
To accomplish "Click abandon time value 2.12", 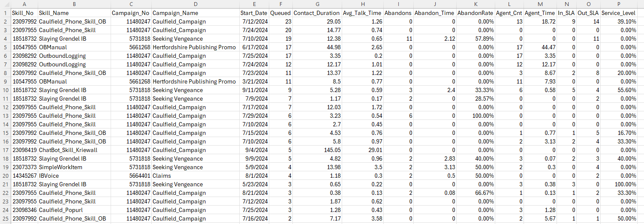I will tap(435, 39).
